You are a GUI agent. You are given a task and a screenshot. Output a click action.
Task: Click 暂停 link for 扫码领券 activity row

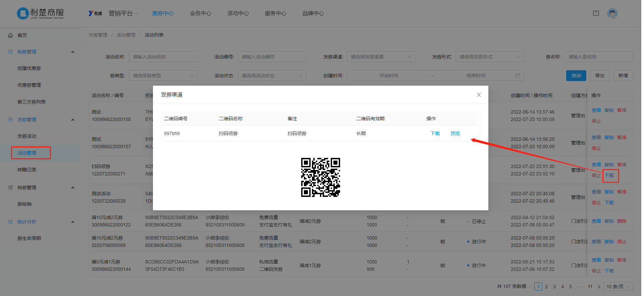pos(622,165)
